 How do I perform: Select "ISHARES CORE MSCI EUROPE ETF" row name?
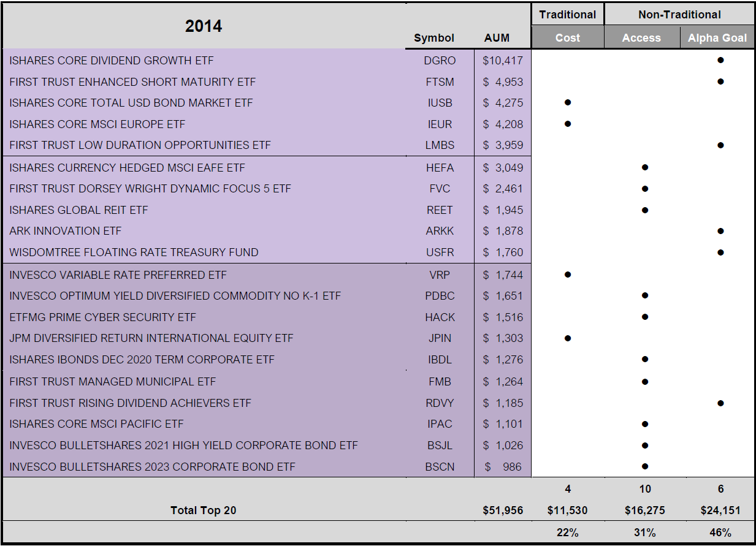[x=97, y=124]
